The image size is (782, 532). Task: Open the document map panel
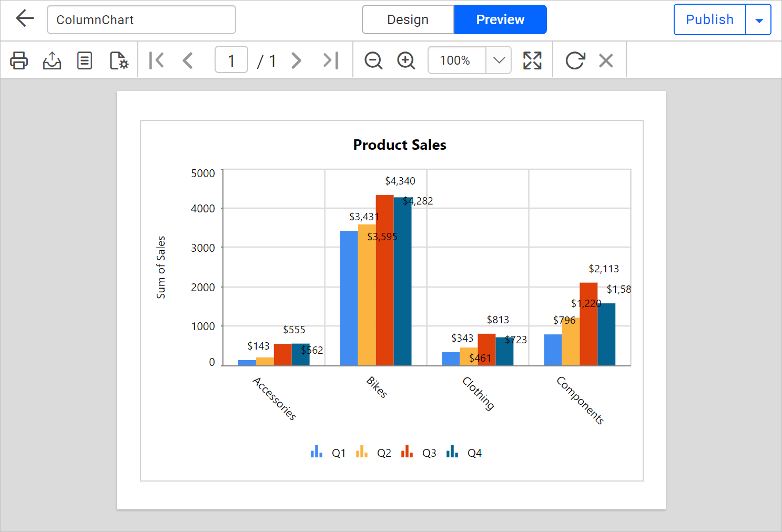click(84, 60)
